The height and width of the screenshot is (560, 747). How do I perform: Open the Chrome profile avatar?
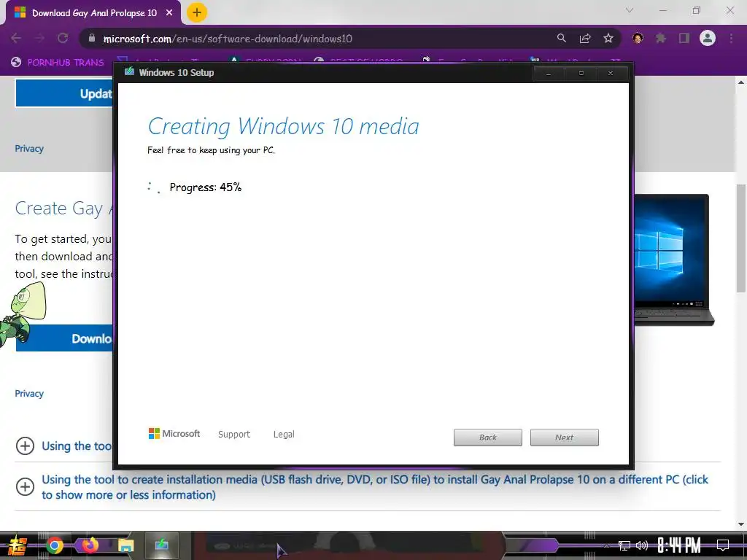[708, 38]
